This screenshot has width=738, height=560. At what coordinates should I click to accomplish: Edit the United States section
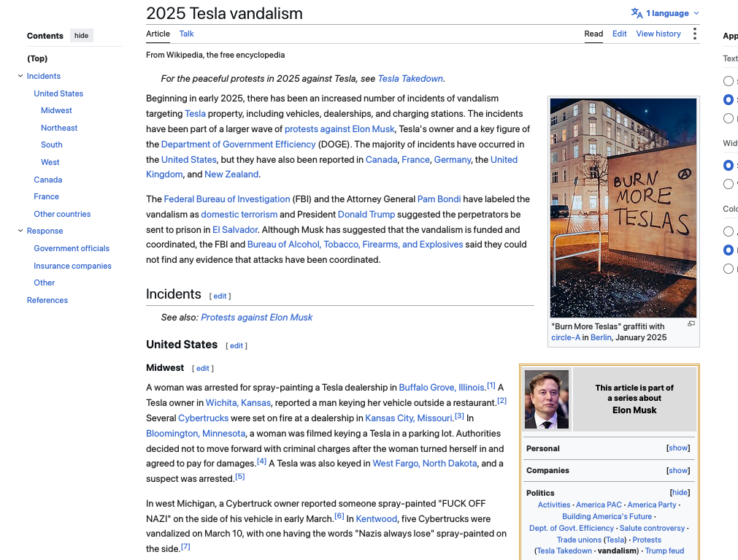pos(237,346)
